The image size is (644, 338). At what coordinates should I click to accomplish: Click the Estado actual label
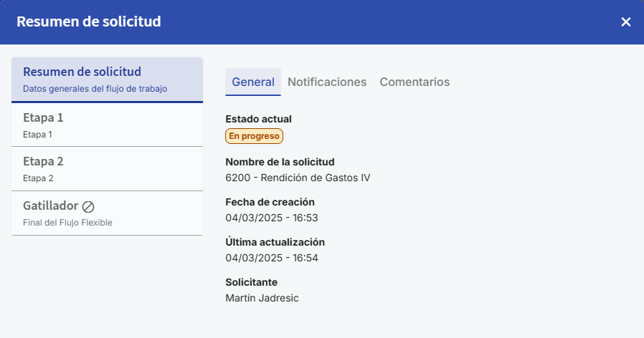coord(258,119)
